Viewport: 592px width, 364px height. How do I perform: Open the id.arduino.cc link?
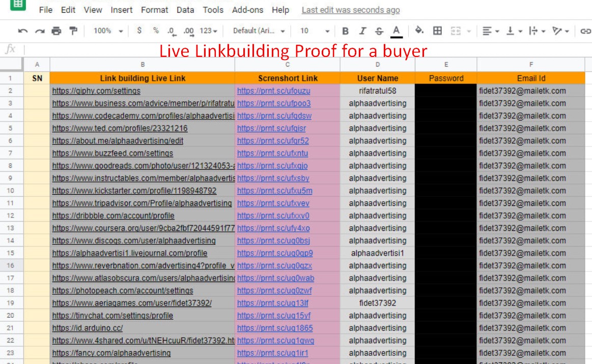click(87, 328)
